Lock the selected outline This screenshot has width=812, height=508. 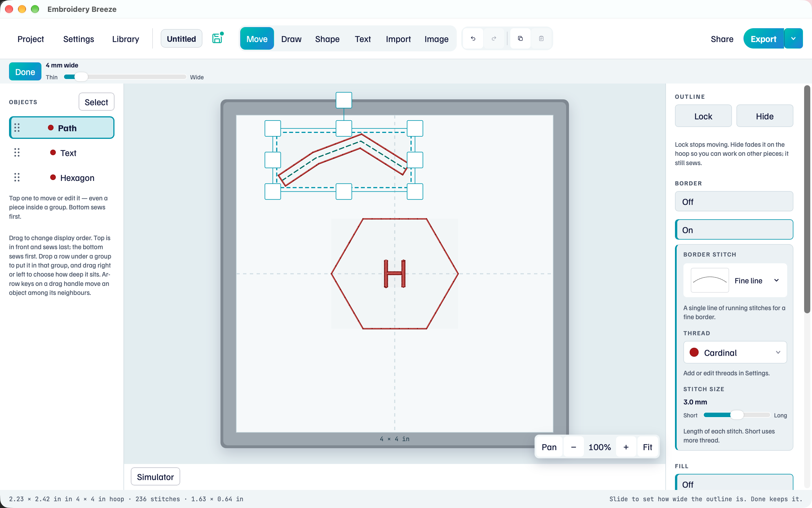[x=703, y=116]
